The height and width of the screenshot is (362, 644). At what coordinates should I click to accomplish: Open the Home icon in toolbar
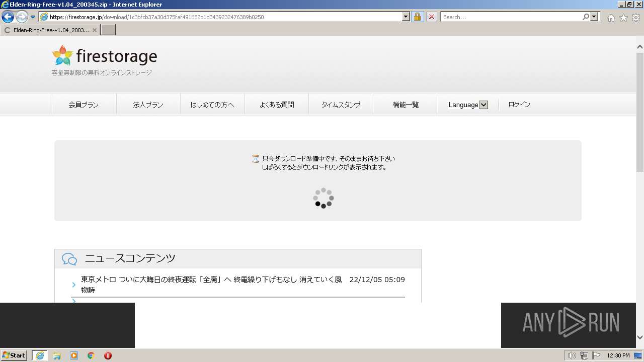(x=611, y=18)
